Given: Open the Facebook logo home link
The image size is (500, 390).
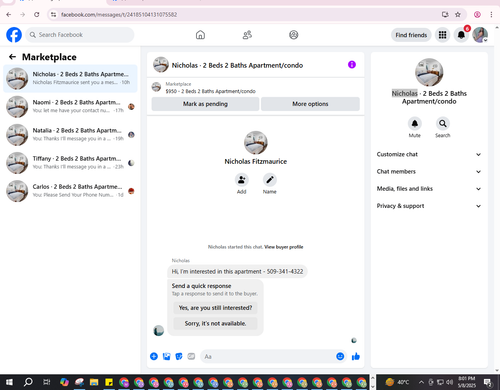Looking at the screenshot, I should (x=14, y=35).
